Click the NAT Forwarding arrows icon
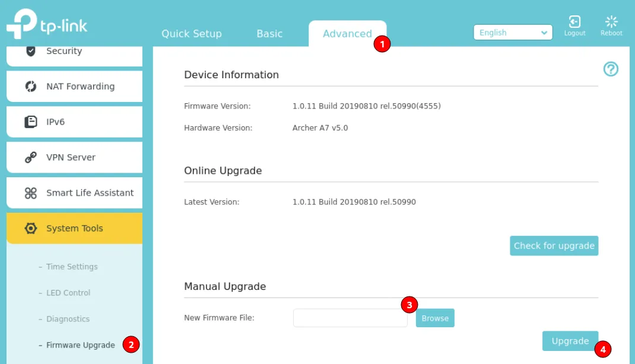 pos(31,87)
